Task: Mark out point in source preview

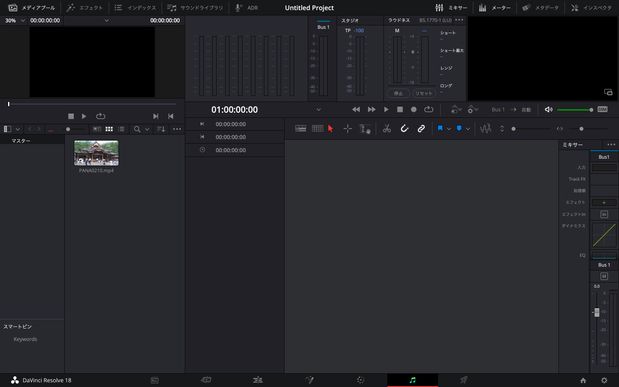Action: (171, 116)
